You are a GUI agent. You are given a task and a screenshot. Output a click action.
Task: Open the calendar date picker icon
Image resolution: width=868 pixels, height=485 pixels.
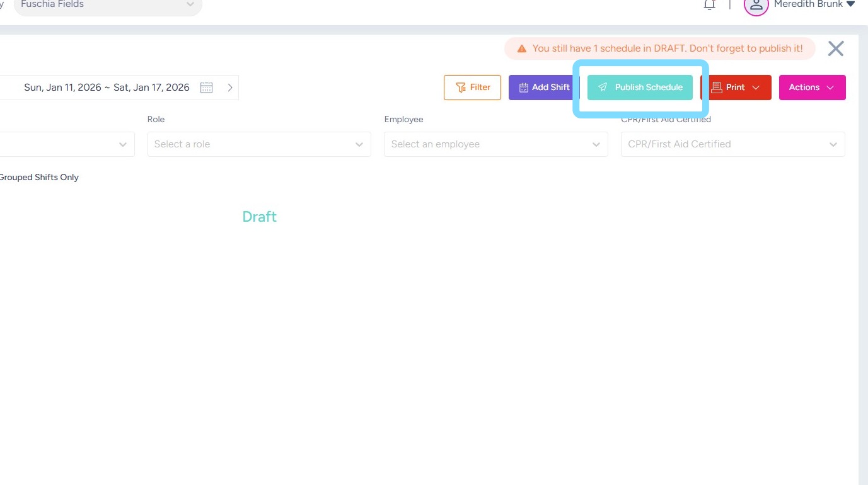point(206,88)
